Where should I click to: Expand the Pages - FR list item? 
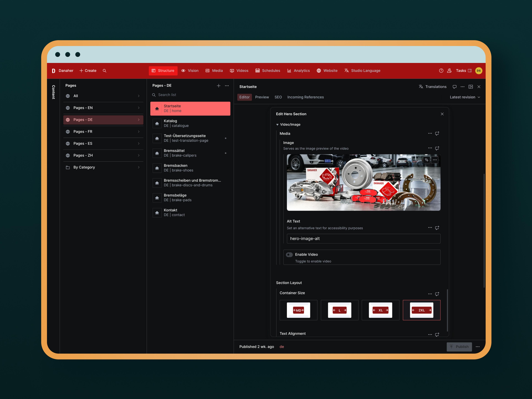103,132
